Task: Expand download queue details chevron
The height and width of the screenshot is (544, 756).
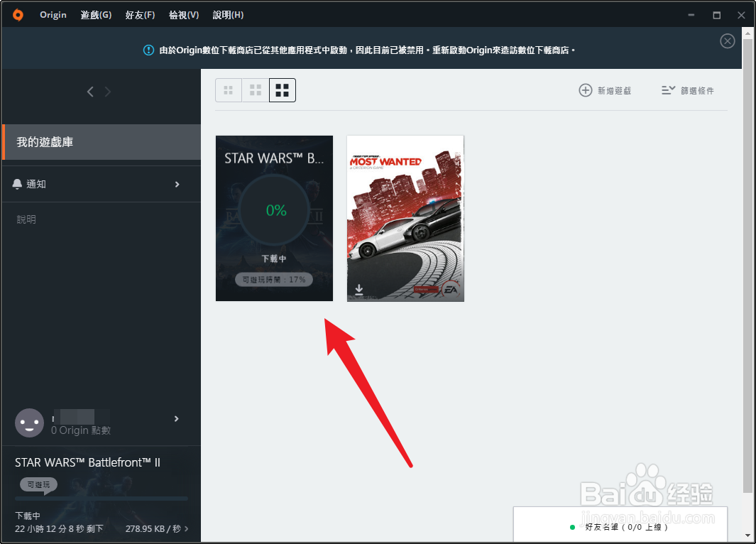Action: [186, 529]
